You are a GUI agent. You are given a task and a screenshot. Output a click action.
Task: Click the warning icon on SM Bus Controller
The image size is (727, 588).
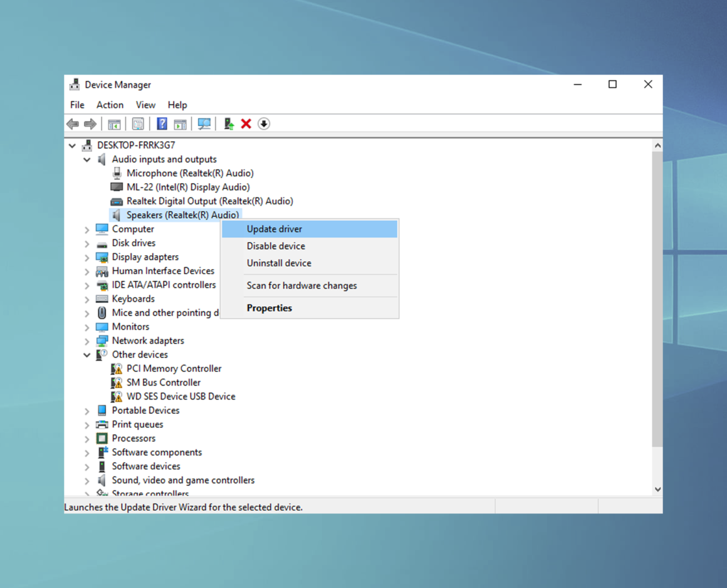(x=117, y=382)
